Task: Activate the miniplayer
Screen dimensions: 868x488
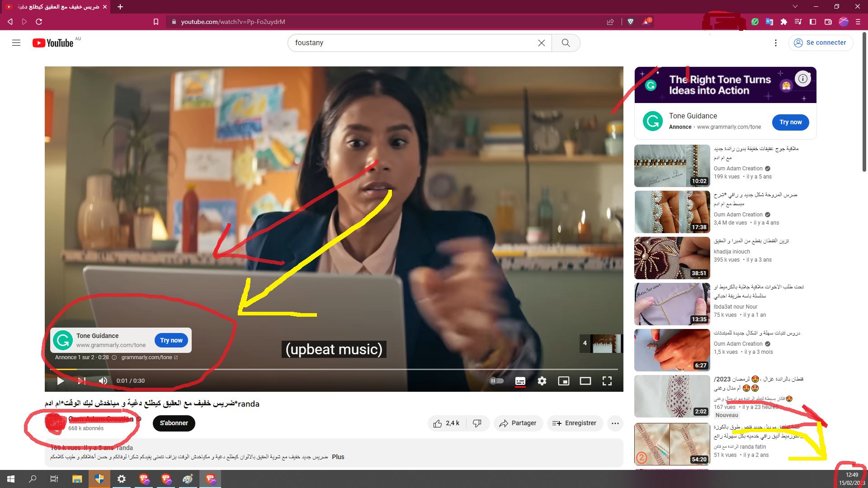Action: tap(563, 381)
